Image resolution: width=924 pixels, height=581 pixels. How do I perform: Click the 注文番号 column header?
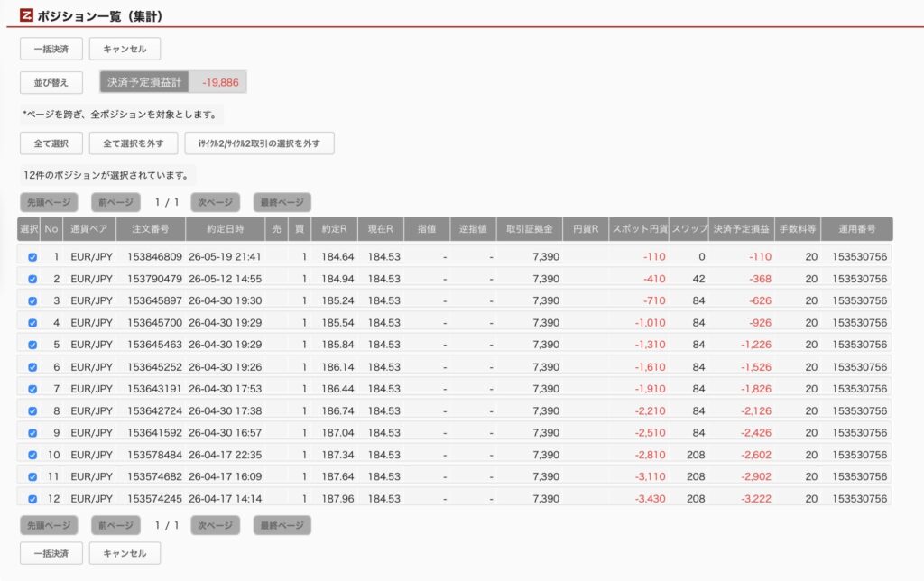click(x=151, y=228)
